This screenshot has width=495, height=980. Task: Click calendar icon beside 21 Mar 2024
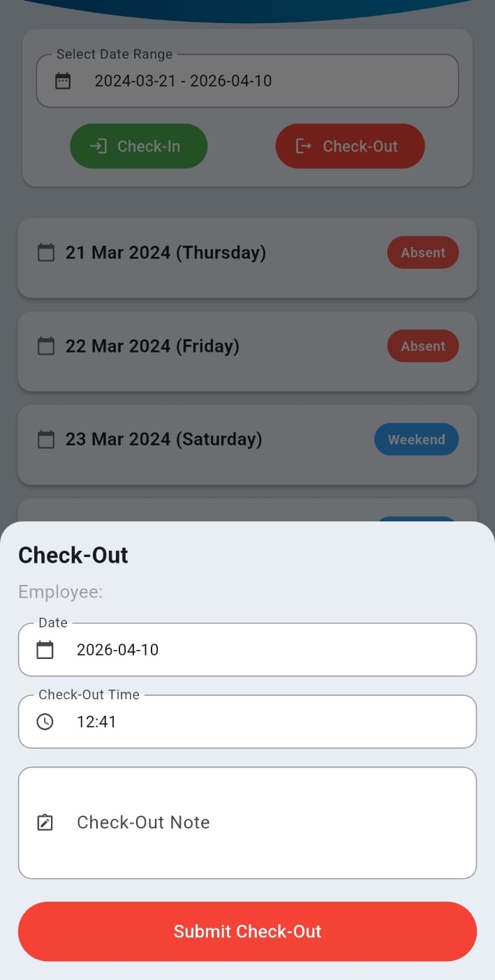point(46,253)
